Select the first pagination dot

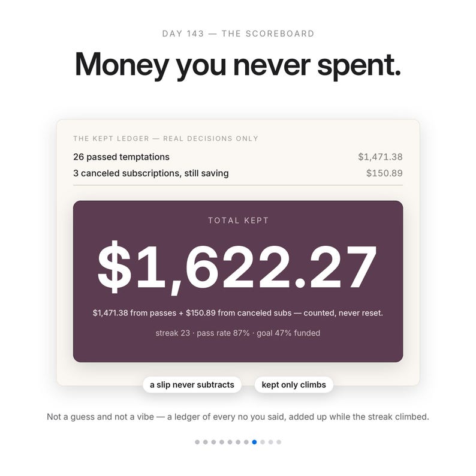(197, 442)
